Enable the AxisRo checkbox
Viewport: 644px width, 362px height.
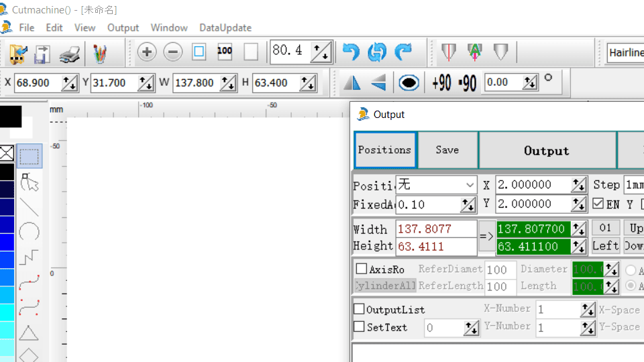pos(362,269)
